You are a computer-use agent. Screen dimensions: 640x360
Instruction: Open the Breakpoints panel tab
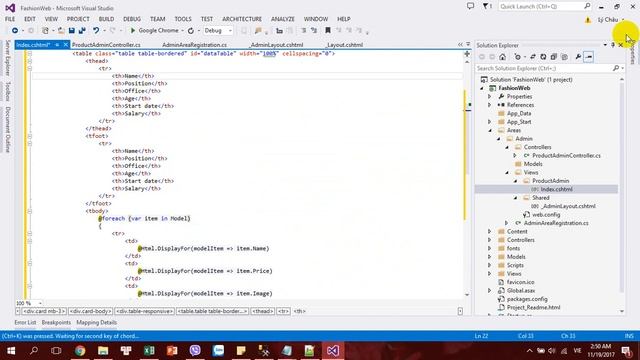pos(56,322)
